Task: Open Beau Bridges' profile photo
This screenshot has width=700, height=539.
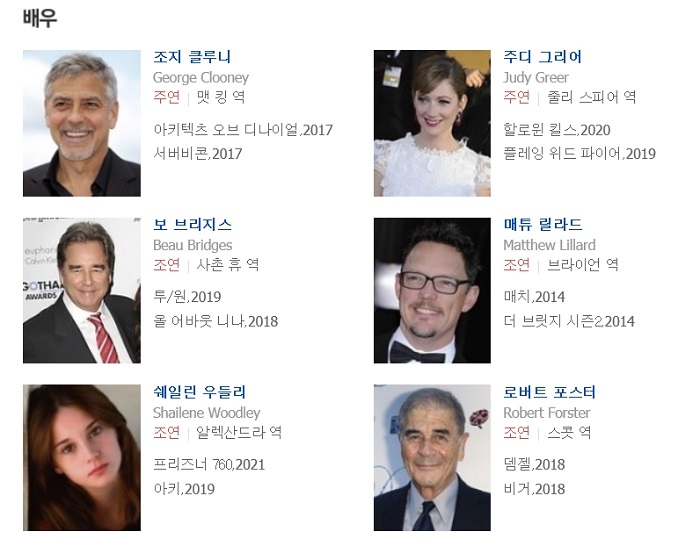Action: (x=82, y=290)
